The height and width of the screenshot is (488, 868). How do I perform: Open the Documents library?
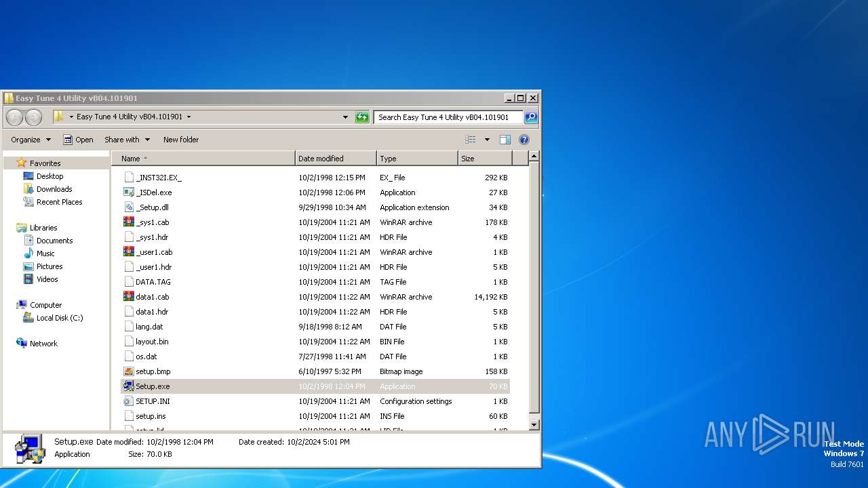point(54,241)
